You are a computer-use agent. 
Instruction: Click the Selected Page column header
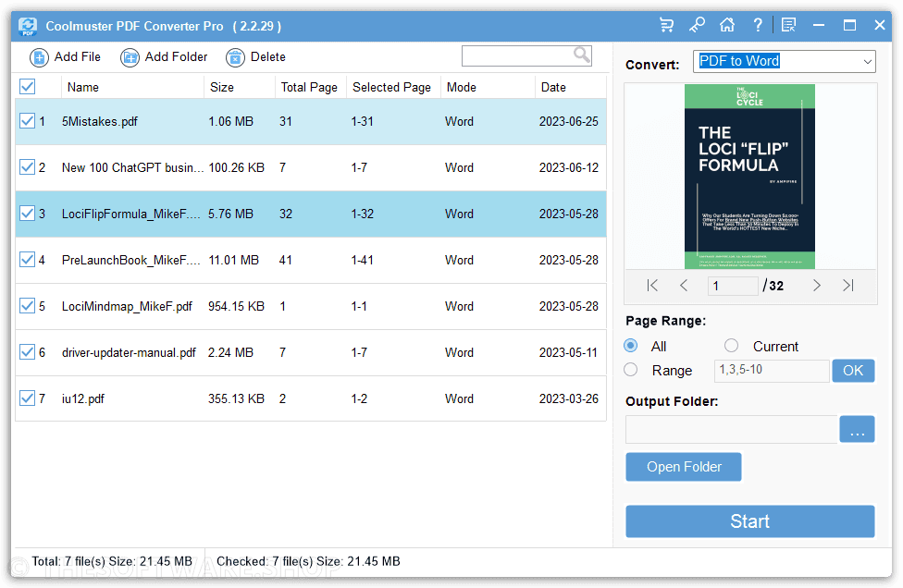click(x=393, y=88)
